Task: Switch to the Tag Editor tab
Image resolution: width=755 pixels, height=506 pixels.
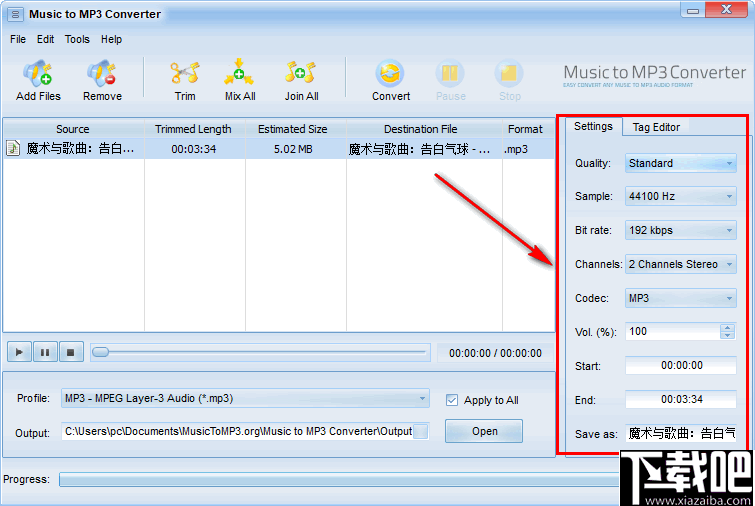Action: pyautogui.click(x=656, y=127)
